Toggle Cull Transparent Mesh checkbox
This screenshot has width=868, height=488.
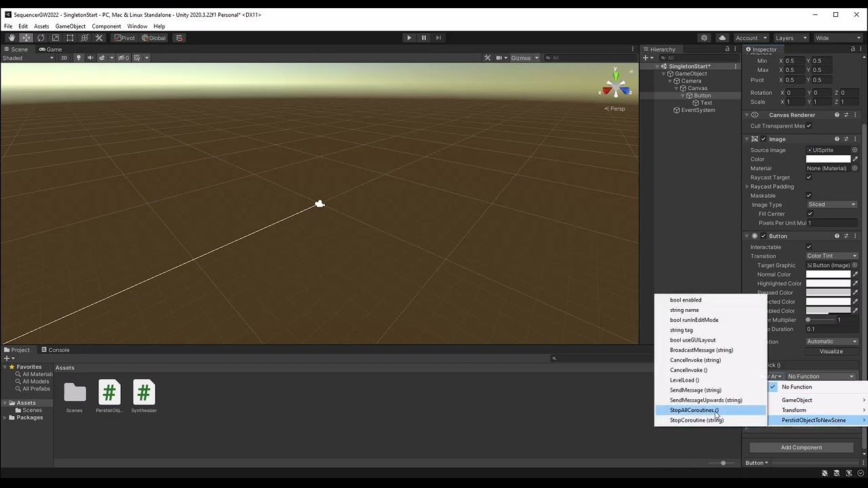coord(809,126)
